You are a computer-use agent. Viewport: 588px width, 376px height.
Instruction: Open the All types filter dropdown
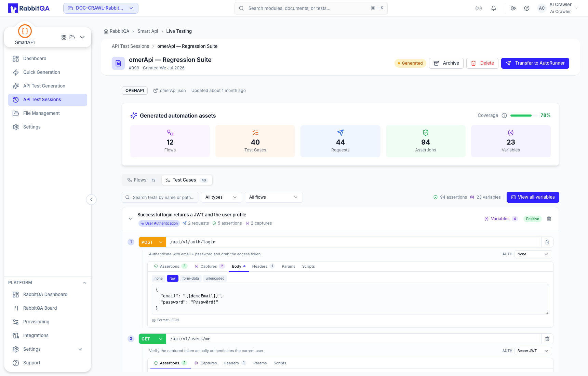221,197
